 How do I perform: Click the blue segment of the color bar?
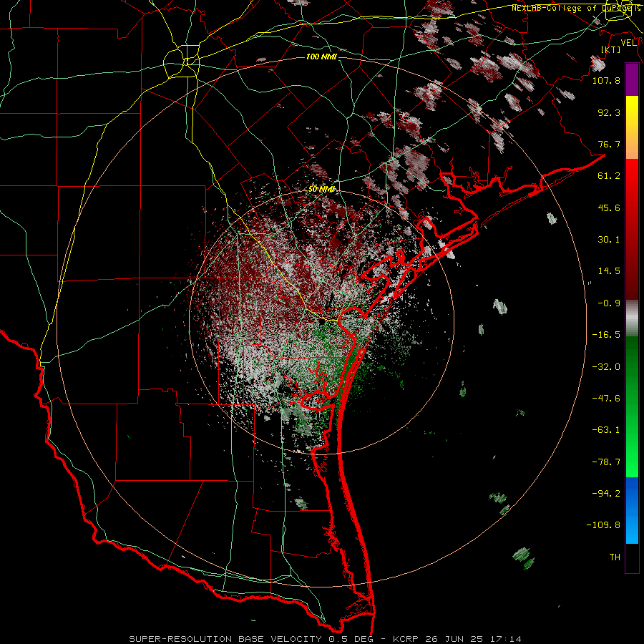click(632, 510)
